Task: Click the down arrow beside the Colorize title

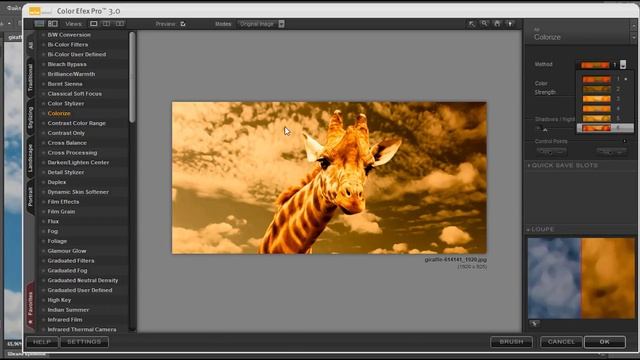Action: [633, 38]
